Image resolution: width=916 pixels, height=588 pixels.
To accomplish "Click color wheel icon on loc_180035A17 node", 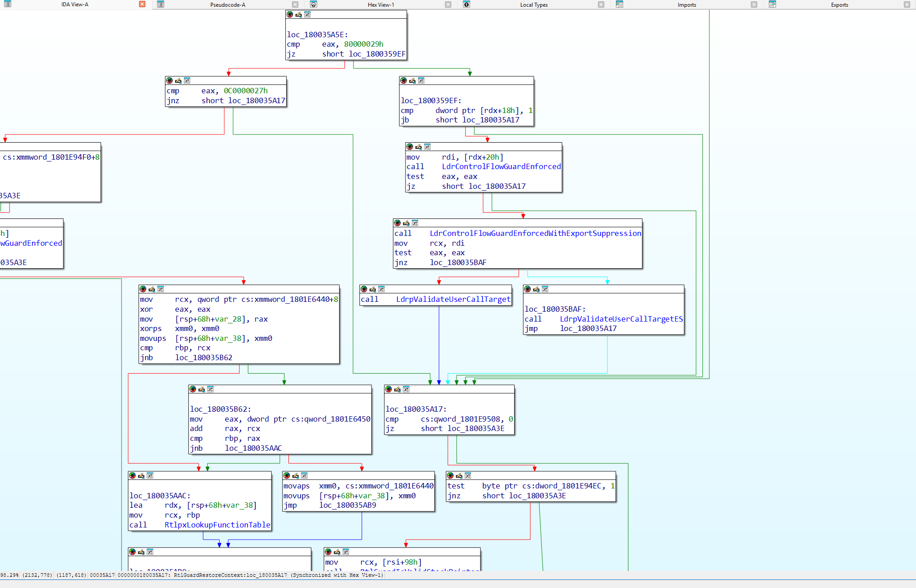I will click(388, 389).
